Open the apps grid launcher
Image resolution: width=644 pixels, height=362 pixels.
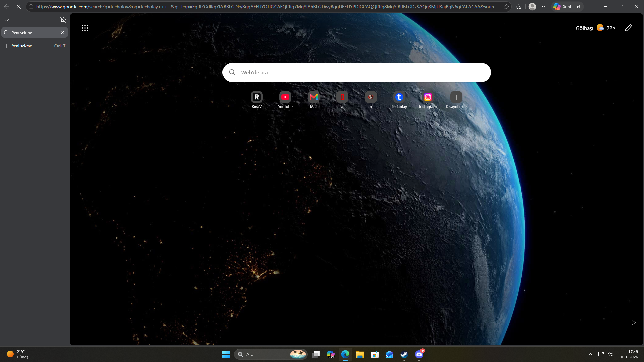[x=85, y=28]
